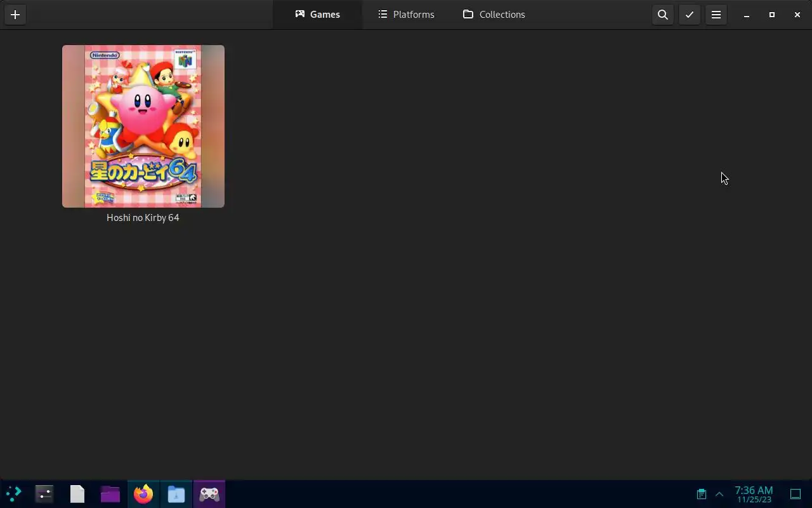The image size is (812, 508).
Task: Minimize the game library window
Action: pos(747,15)
